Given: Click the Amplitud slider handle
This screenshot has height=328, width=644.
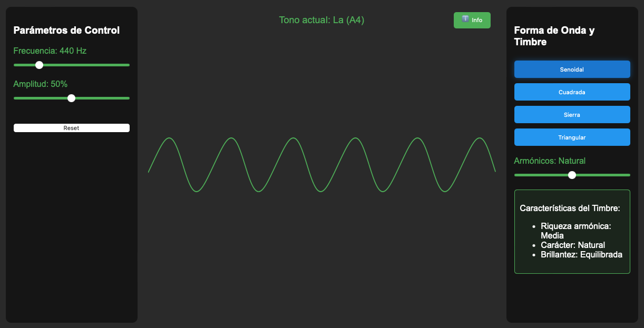Looking at the screenshot, I should pyautogui.click(x=72, y=98).
